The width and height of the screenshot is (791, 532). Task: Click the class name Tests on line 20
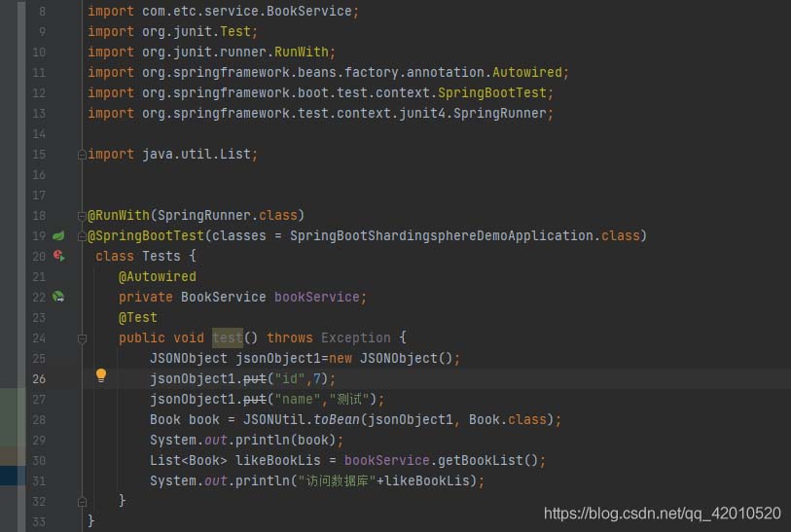click(x=161, y=256)
